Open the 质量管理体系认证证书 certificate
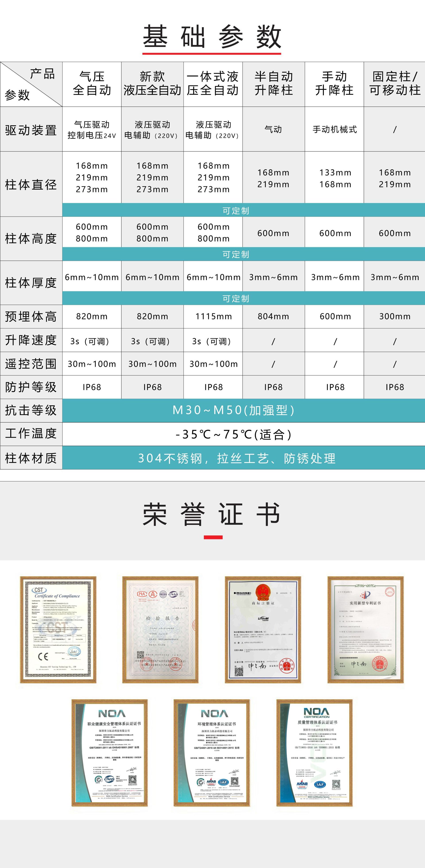 (314, 753)
